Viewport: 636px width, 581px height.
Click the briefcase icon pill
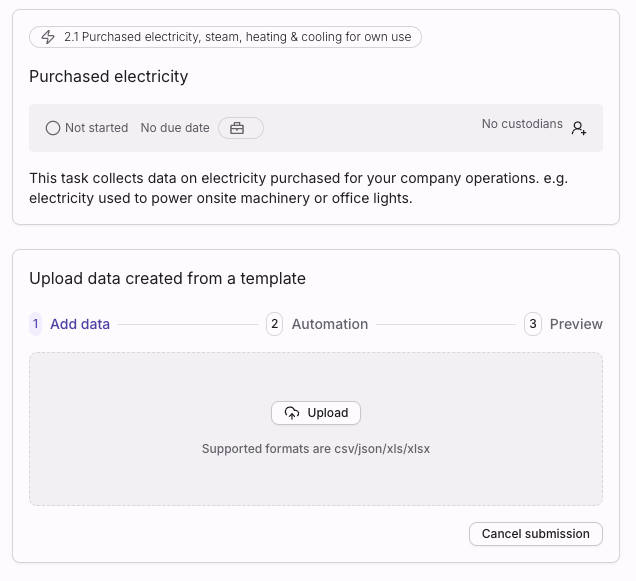[240, 128]
